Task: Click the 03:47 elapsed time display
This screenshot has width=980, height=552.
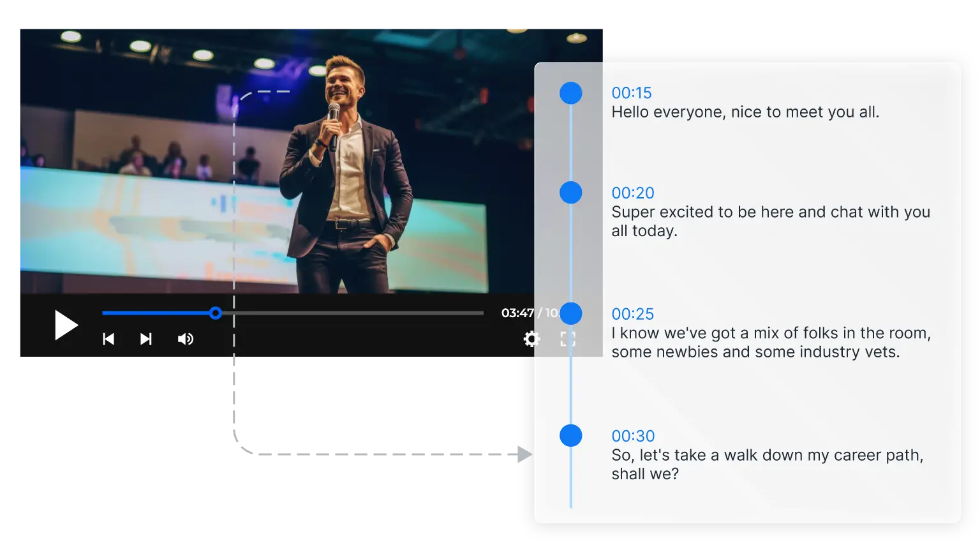Action: click(517, 313)
